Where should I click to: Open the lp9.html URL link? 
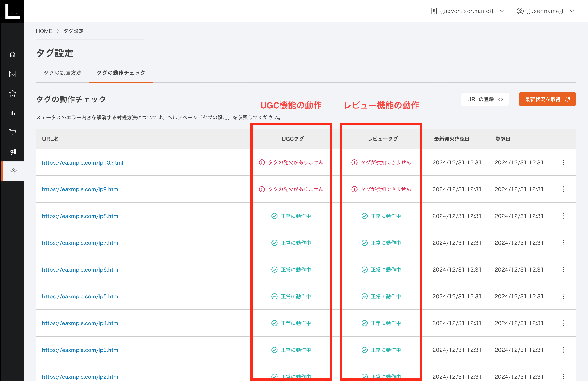[x=81, y=189]
